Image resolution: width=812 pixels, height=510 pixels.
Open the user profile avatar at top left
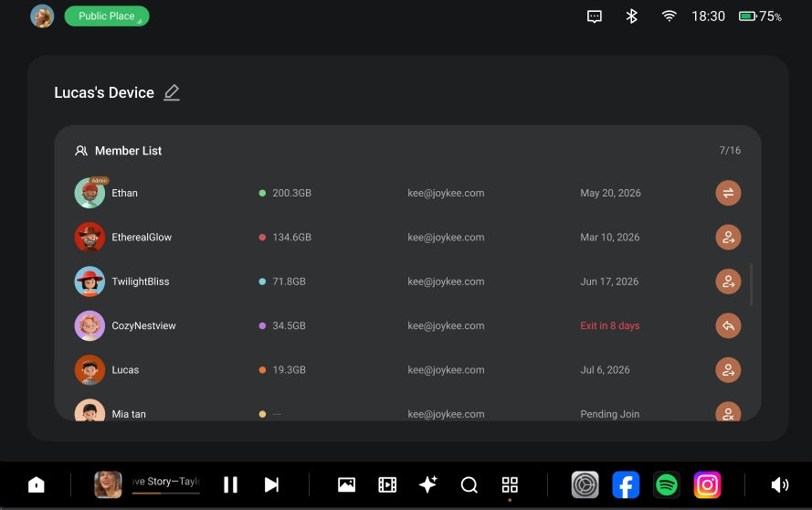[42, 16]
